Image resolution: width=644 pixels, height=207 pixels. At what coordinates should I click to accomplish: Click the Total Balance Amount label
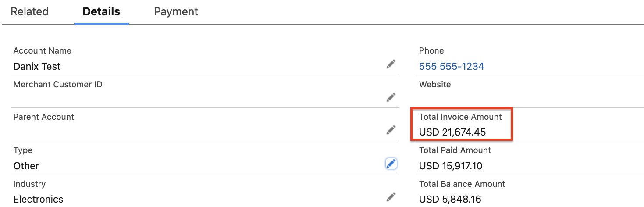pyautogui.click(x=462, y=184)
